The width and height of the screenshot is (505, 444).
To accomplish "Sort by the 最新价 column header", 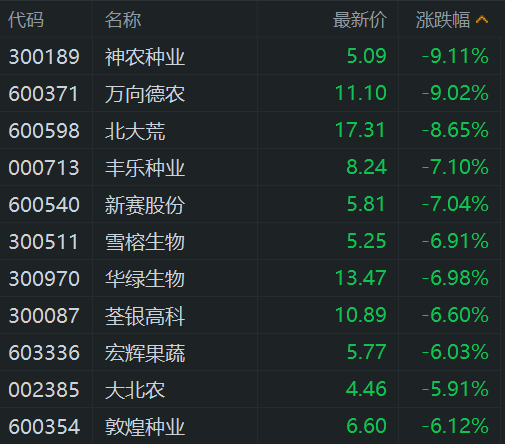I will pyautogui.click(x=360, y=20).
